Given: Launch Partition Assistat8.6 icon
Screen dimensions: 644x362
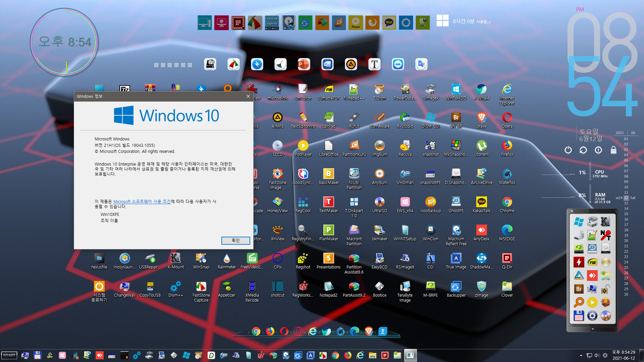Looking at the screenshot, I should (x=354, y=263).
